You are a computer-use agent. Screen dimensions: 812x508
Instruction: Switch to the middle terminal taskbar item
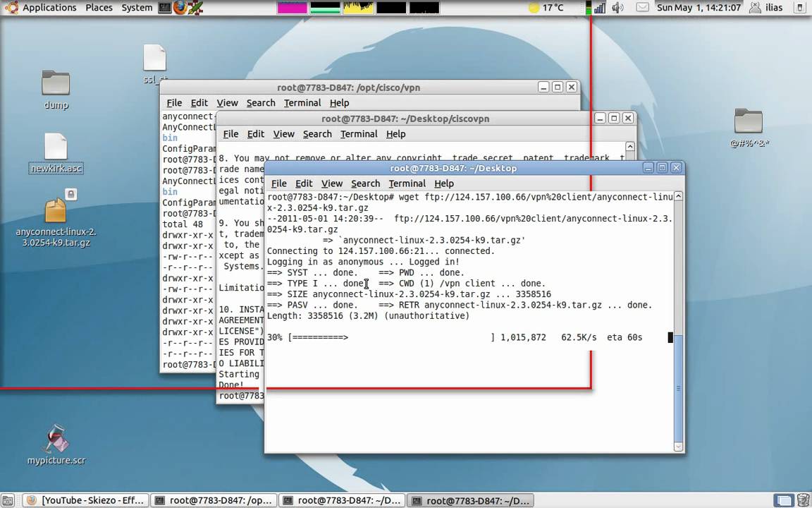tap(342, 500)
